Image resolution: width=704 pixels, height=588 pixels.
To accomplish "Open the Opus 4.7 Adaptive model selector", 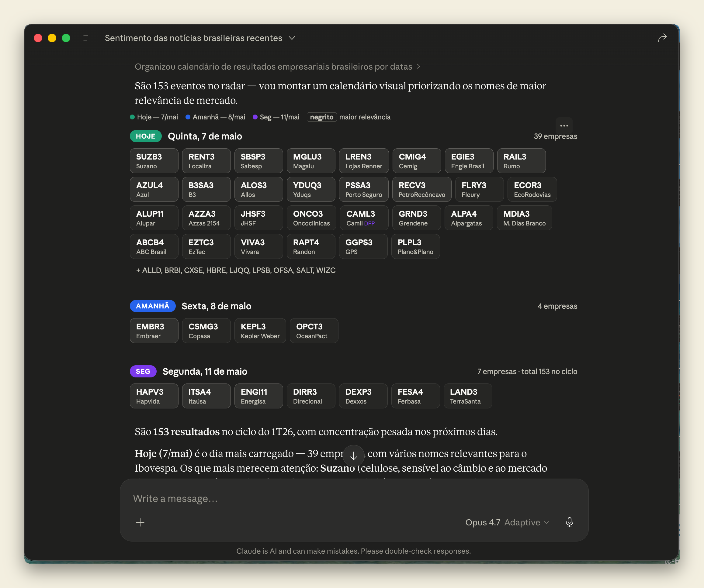I will pyautogui.click(x=507, y=522).
